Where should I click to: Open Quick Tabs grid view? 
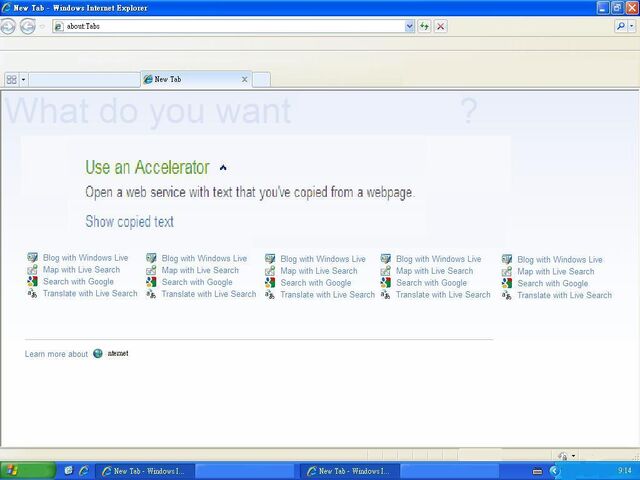12,80
